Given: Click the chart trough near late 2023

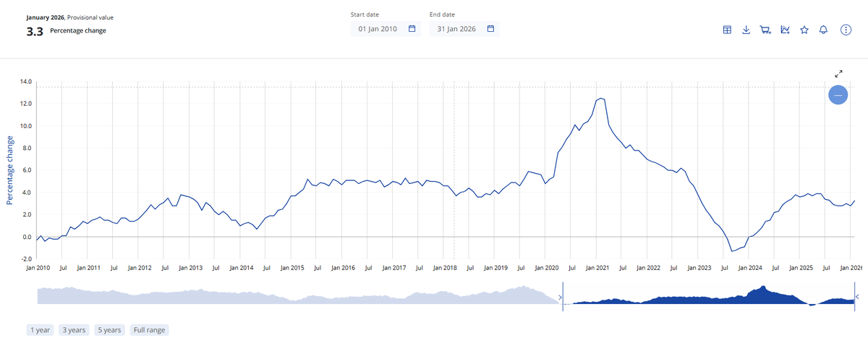Looking at the screenshot, I should point(732,251).
